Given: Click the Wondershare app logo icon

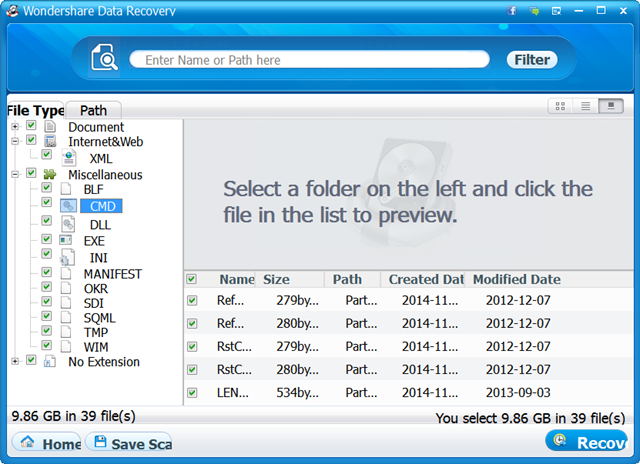Looking at the screenshot, I should (x=13, y=10).
